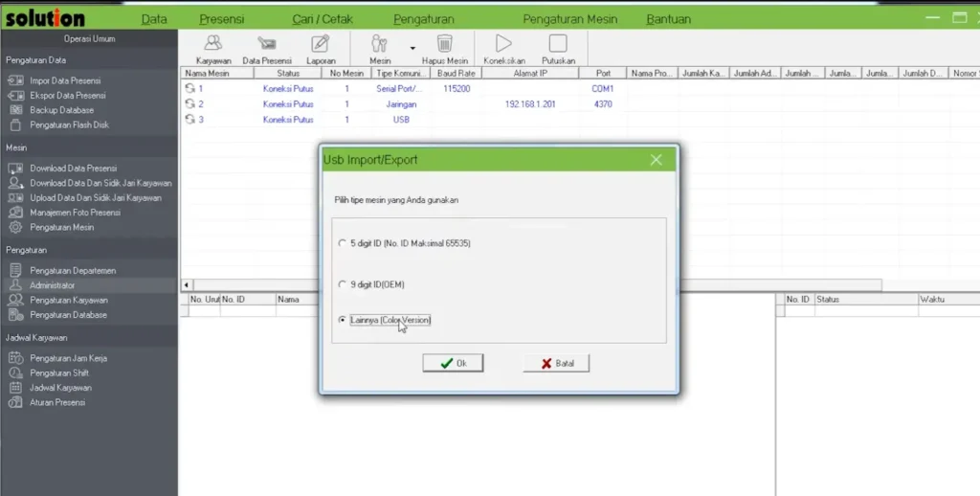The image size is (980, 496).
Task: Close the Usb Import/Export dialog
Action: [656, 160]
